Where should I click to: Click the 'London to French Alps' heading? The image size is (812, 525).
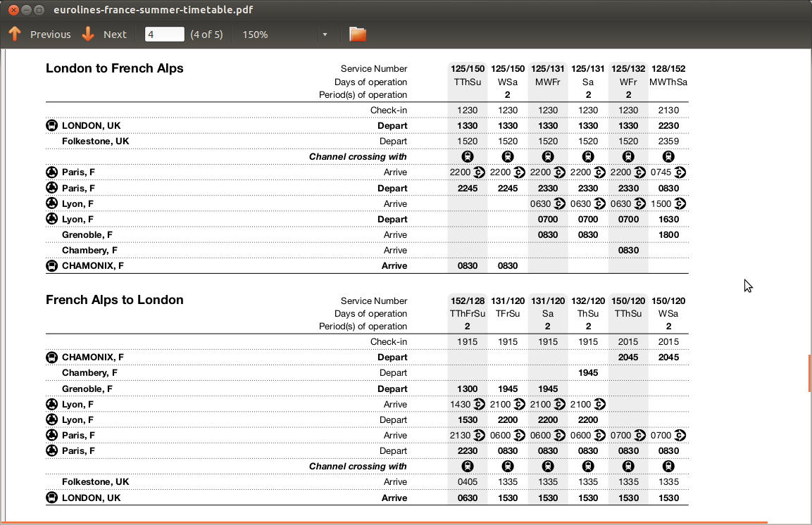point(114,68)
